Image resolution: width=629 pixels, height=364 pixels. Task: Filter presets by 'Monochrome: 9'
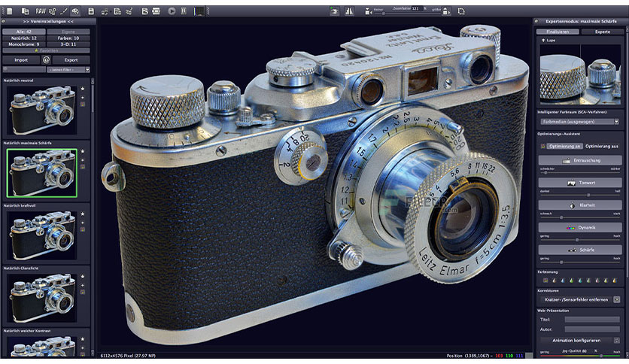tap(23, 44)
